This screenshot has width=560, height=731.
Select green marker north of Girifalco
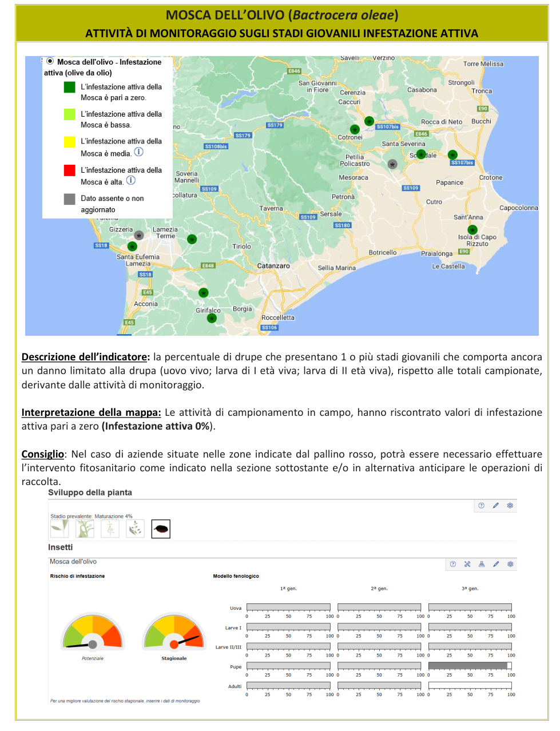[x=203, y=293]
